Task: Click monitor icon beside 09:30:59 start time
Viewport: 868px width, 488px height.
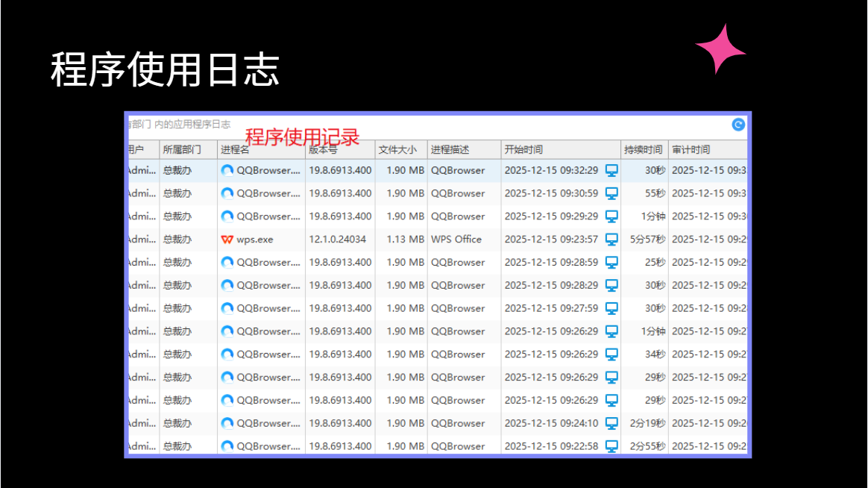Action: coord(611,193)
